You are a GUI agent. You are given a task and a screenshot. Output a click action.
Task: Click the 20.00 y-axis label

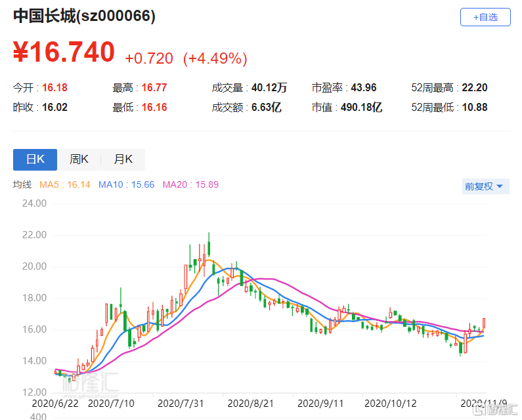coord(34,266)
